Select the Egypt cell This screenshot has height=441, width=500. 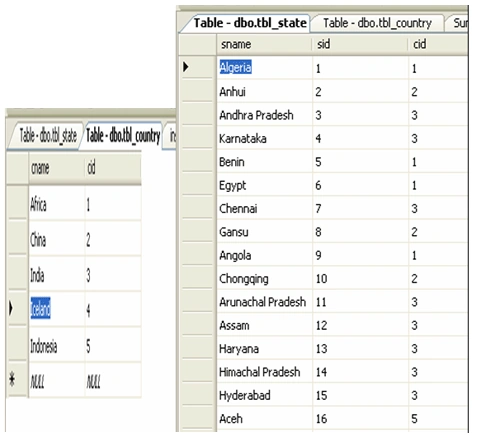pos(264,185)
